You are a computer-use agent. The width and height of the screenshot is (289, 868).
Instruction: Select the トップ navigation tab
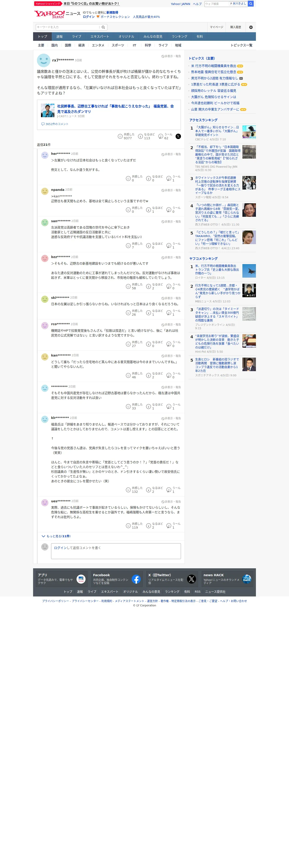tap(42, 36)
